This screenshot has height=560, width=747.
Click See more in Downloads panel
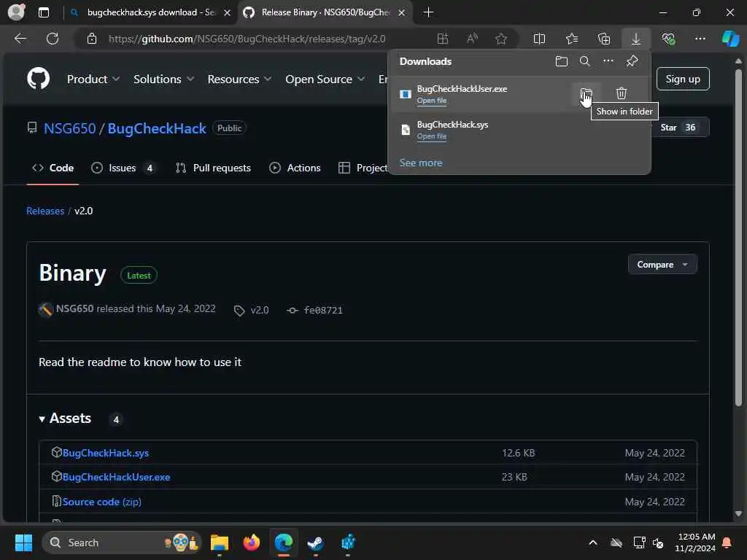421,163
